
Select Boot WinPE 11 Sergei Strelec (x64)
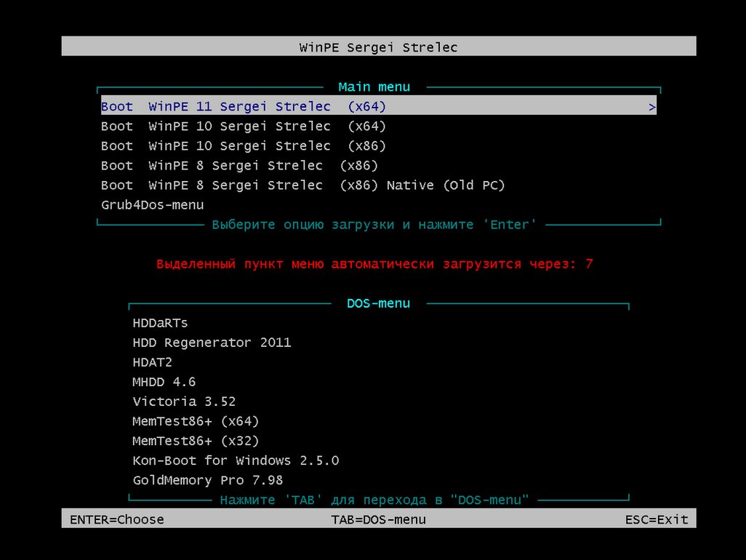[378, 106]
